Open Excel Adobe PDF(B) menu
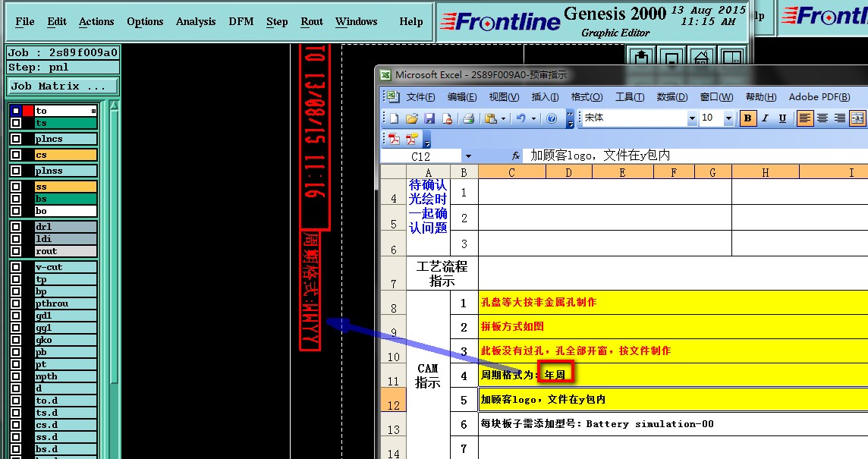 click(819, 97)
